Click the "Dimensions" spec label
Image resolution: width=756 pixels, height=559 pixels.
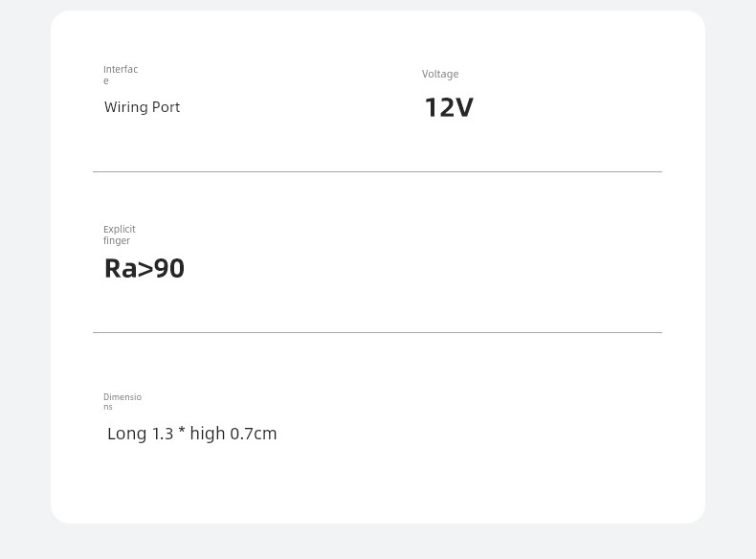(122, 401)
